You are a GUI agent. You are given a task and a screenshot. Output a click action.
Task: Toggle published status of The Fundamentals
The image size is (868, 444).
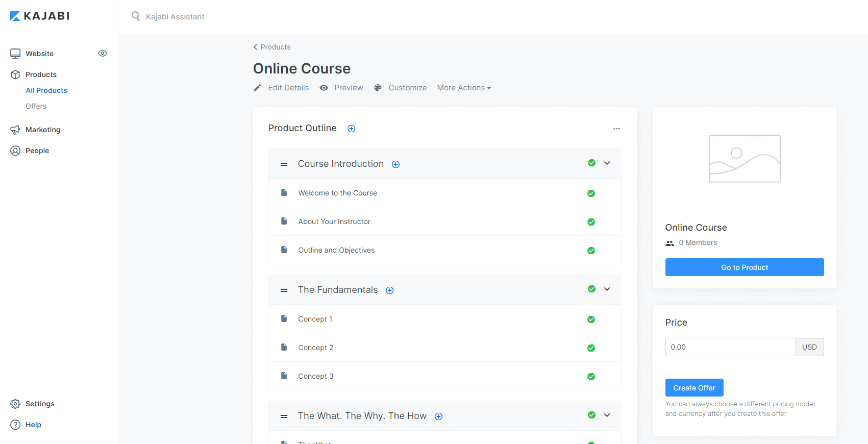[592, 289]
